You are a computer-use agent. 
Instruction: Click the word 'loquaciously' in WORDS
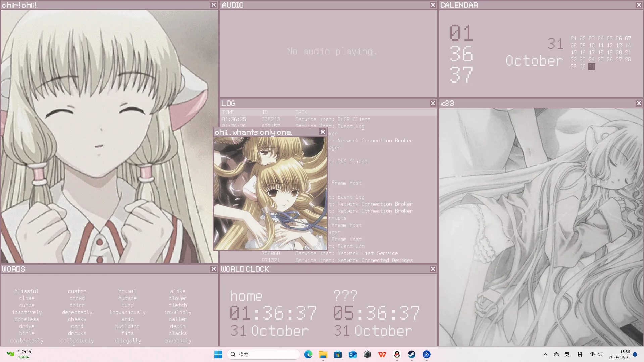point(128,312)
